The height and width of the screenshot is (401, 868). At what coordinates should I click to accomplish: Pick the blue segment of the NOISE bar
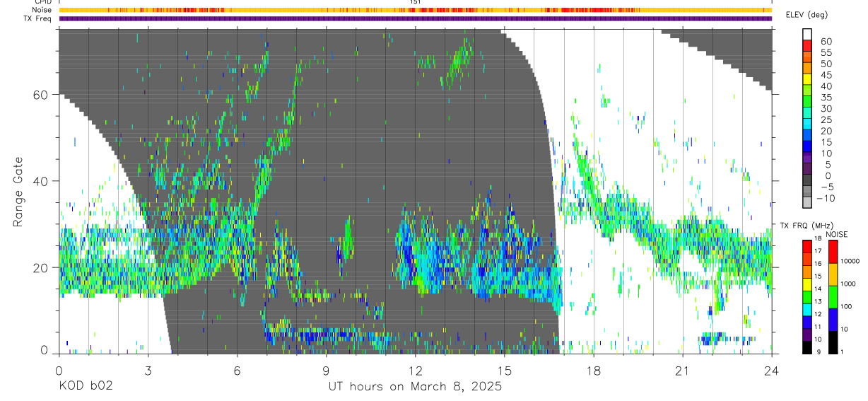click(832, 320)
